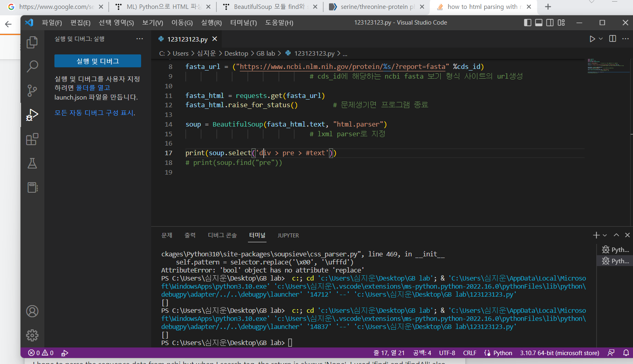The height and width of the screenshot is (364, 633).
Task: Toggle the secondary side bar layout button
Action: pos(550,23)
